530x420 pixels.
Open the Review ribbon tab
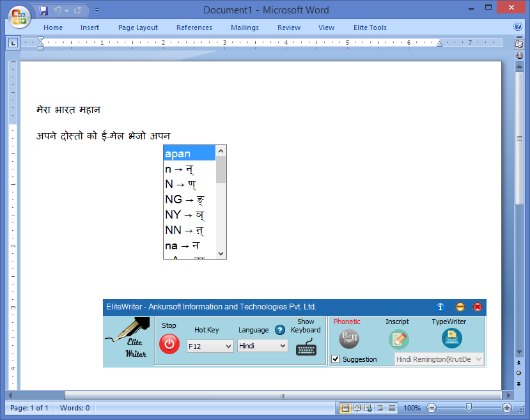(x=289, y=27)
